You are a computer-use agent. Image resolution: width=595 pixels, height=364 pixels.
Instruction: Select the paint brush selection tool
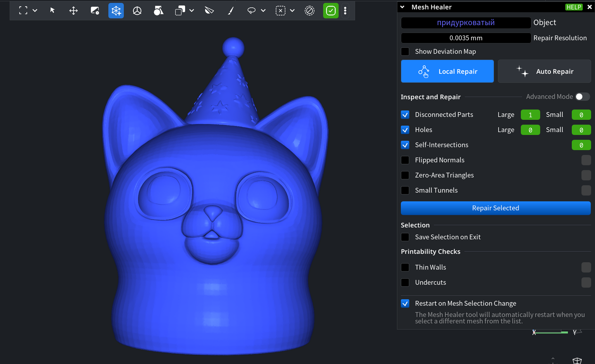point(231,11)
